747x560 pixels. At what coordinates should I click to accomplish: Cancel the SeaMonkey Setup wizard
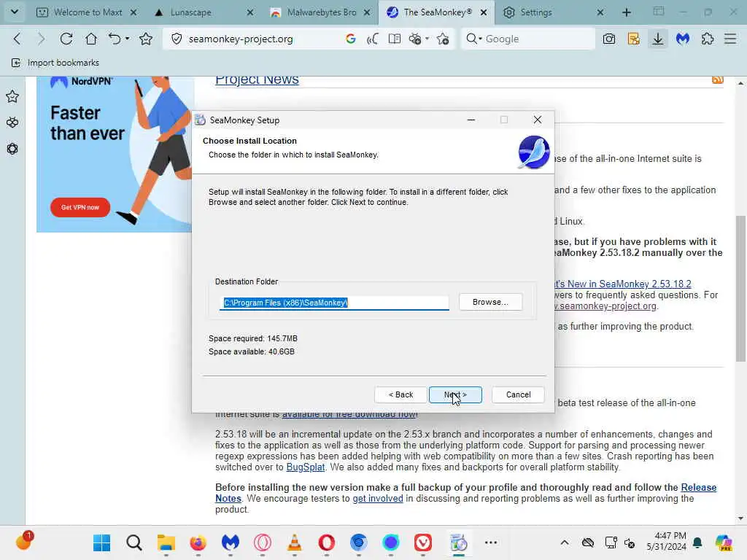519,394
